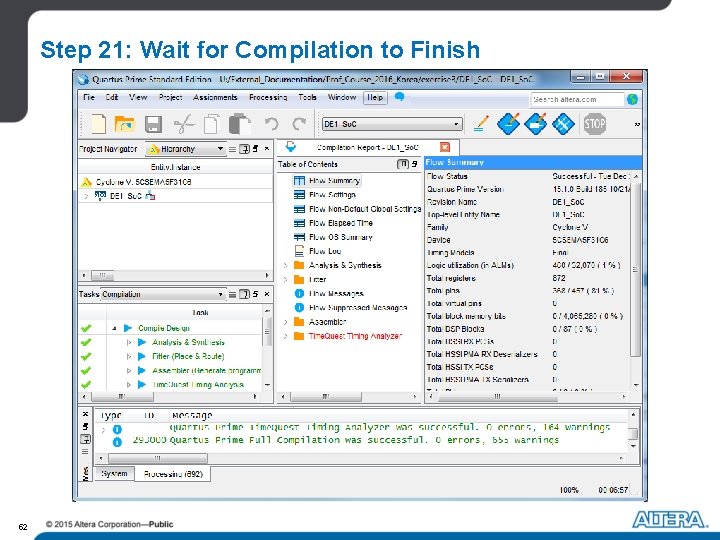Open the Help menu
720x540 pixels.
coord(375,97)
